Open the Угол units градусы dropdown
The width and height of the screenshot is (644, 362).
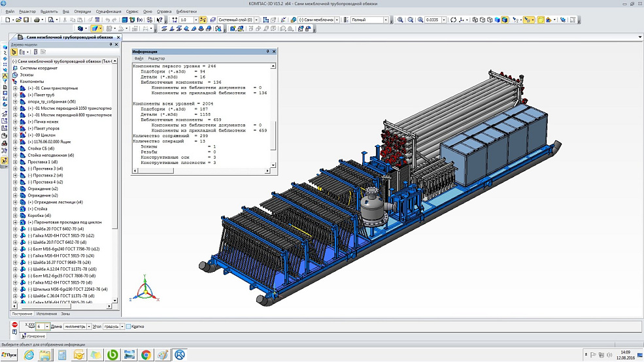122,326
